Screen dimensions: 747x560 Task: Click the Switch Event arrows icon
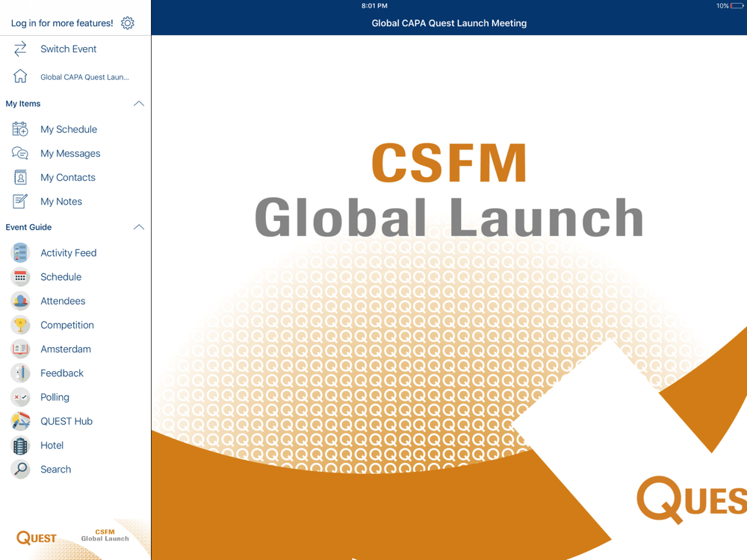(20, 49)
